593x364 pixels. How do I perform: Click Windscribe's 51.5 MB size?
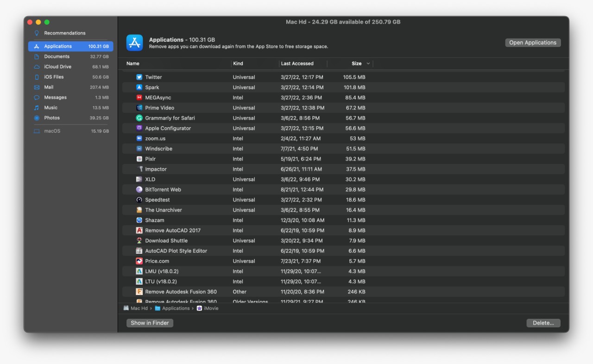tap(355, 149)
